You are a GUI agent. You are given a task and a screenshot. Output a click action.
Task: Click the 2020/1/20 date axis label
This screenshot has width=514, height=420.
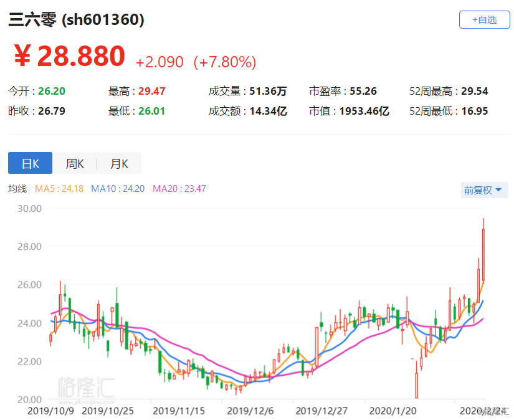[x=393, y=411]
